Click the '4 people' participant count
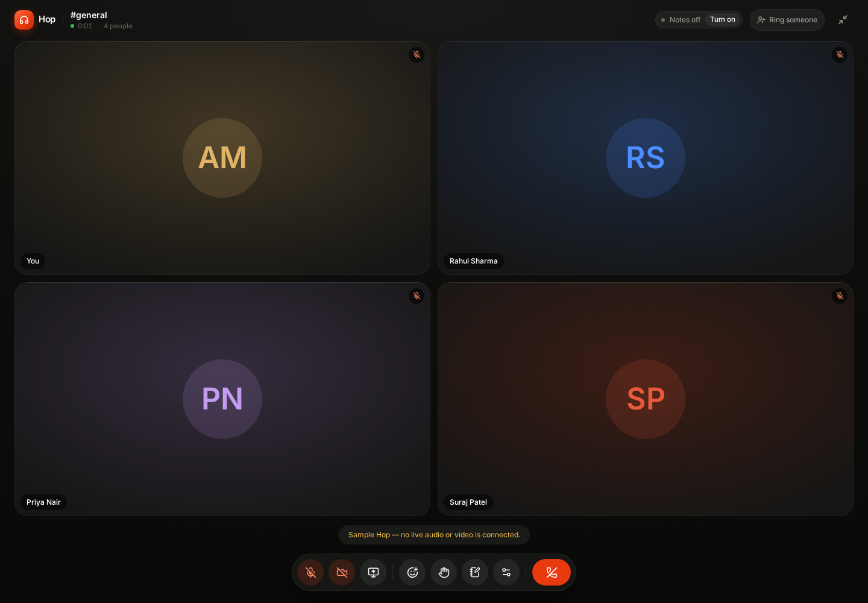Image resolution: width=868 pixels, height=603 pixels. click(x=118, y=26)
